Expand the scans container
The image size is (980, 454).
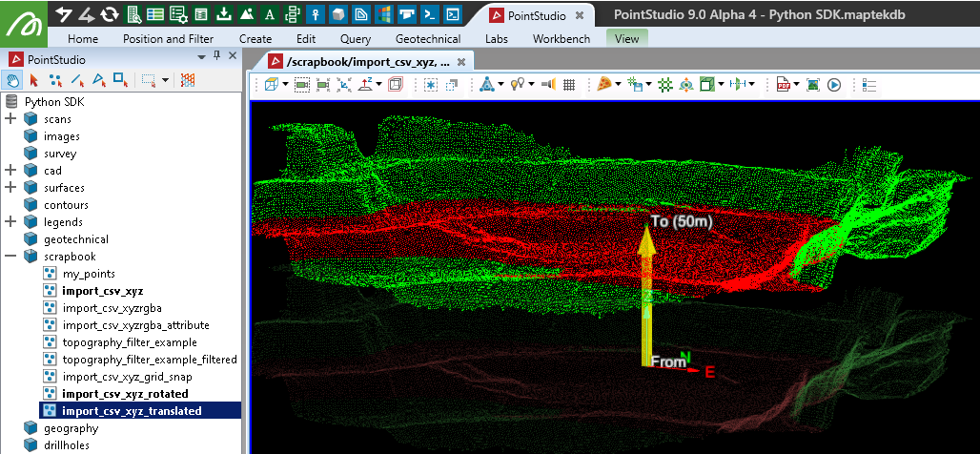(10, 119)
